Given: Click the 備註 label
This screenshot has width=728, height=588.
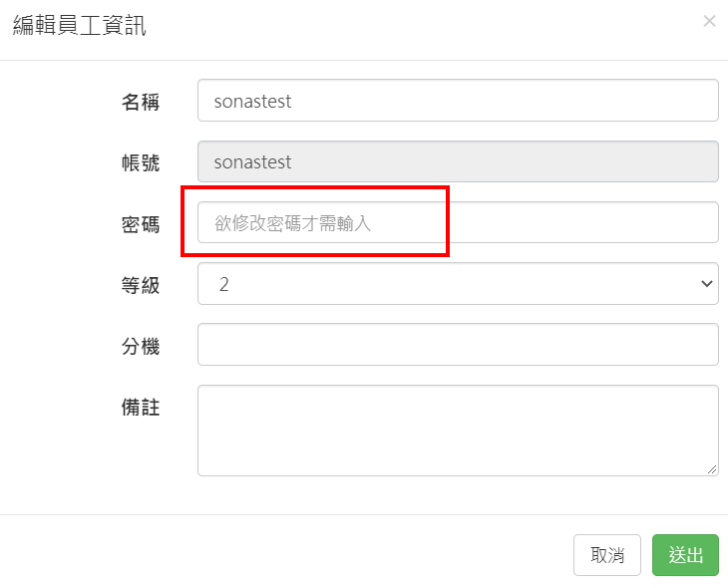Looking at the screenshot, I should tap(141, 407).
